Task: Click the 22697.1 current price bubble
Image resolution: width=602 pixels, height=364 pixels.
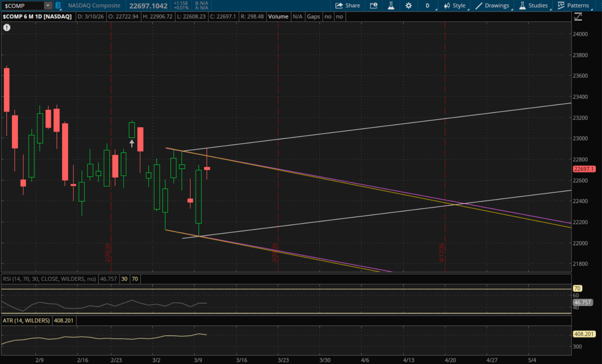Action: point(584,169)
